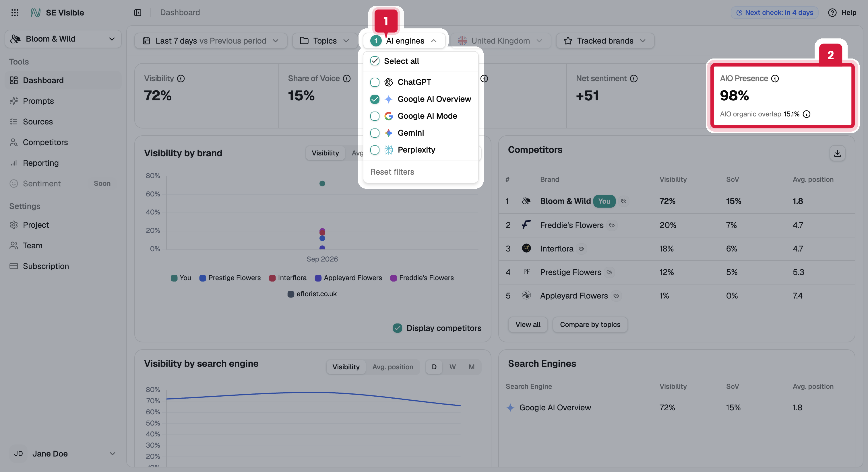Viewport: 868px width, 472px height.
Task: Download the Competitors table
Action: coord(837,153)
